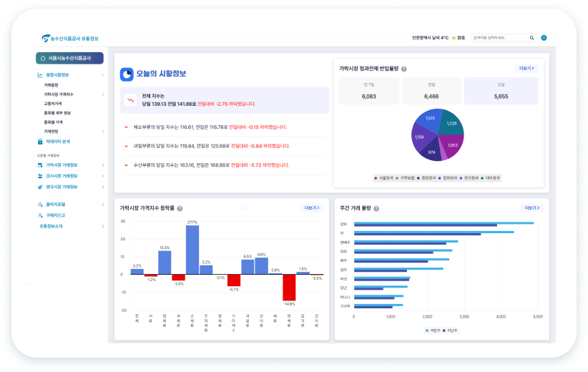Expand the 유통정보소개 chevron
588x372 pixels.
click(103, 226)
